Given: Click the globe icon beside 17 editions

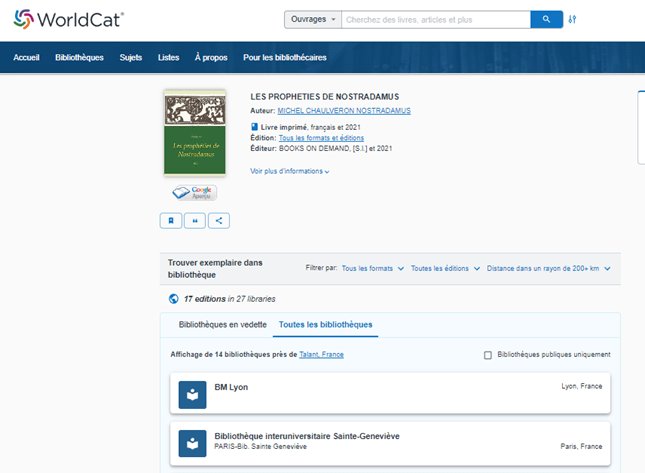Looking at the screenshot, I should [x=174, y=299].
